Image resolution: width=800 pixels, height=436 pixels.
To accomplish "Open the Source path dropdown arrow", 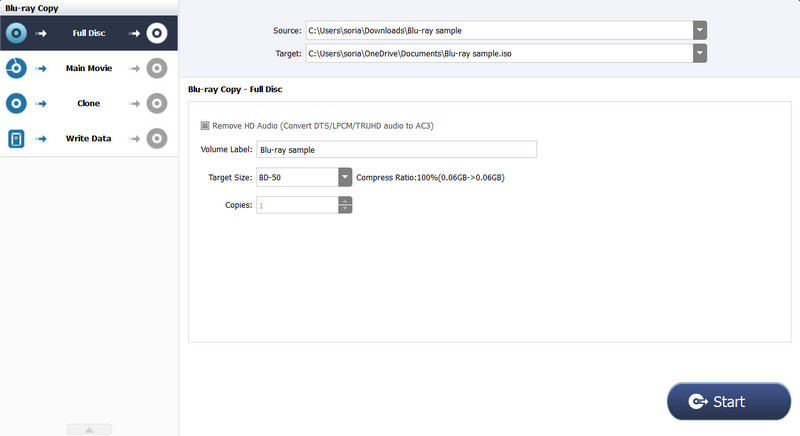I will coord(700,30).
